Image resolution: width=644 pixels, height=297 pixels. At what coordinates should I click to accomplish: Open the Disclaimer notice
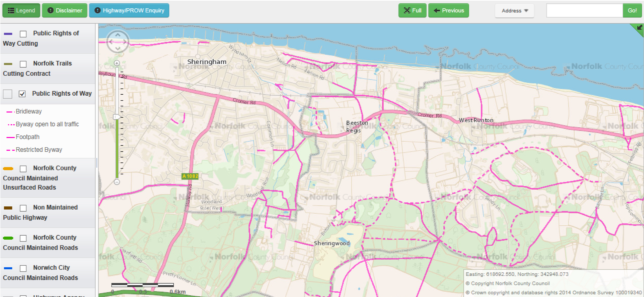(x=65, y=10)
